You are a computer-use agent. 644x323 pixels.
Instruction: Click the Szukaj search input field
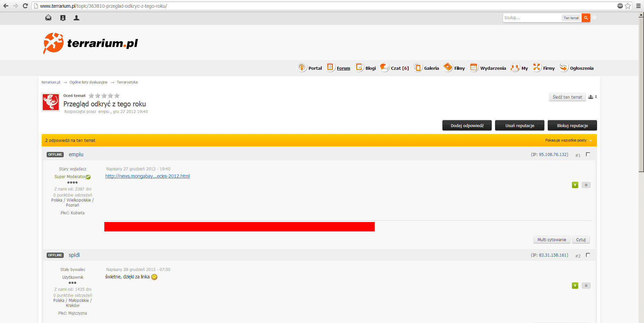(x=532, y=18)
